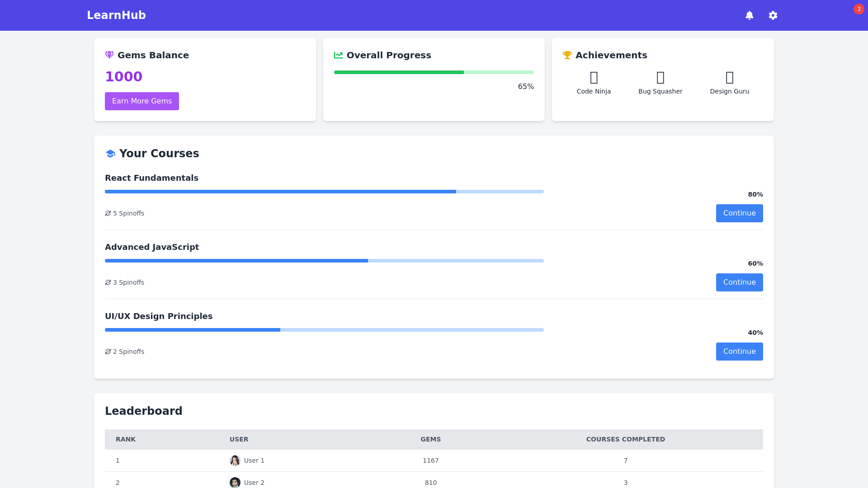This screenshot has width=868, height=488.
Task: Click the 1000 gems balance value
Action: pyautogui.click(x=124, y=77)
